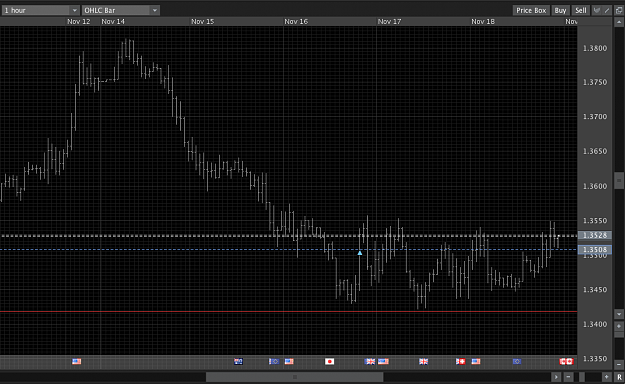Click the Japan flag news event
This screenshot has width=625, height=384.
pyautogui.click(x=329, y=361)
